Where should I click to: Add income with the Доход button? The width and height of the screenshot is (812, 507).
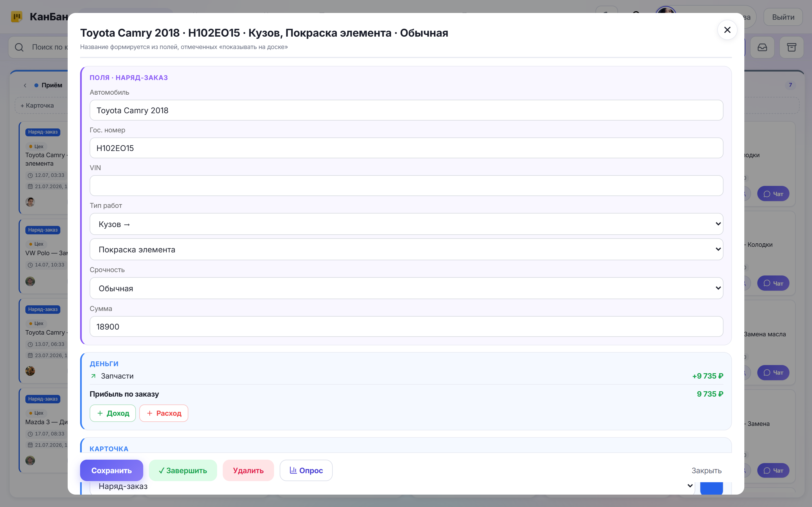point(113,413)
